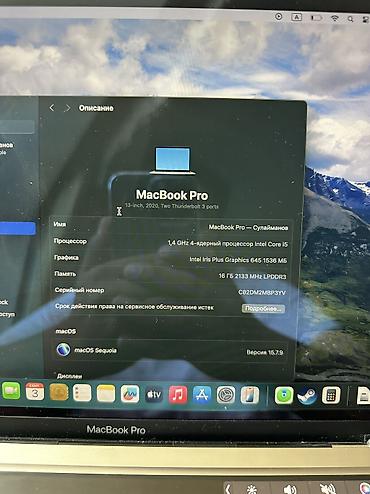Screen dimensions: 370x494
Task: Open Apple TV in the Dock
Action: (154, 395)
